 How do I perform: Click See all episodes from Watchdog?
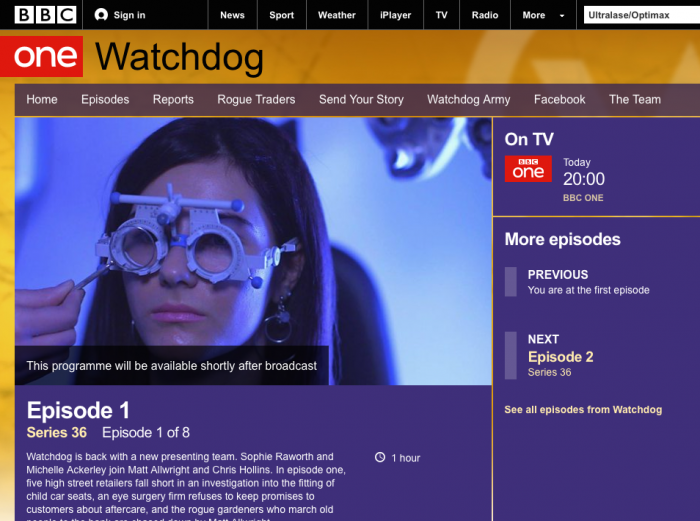(x=583, y=409)
